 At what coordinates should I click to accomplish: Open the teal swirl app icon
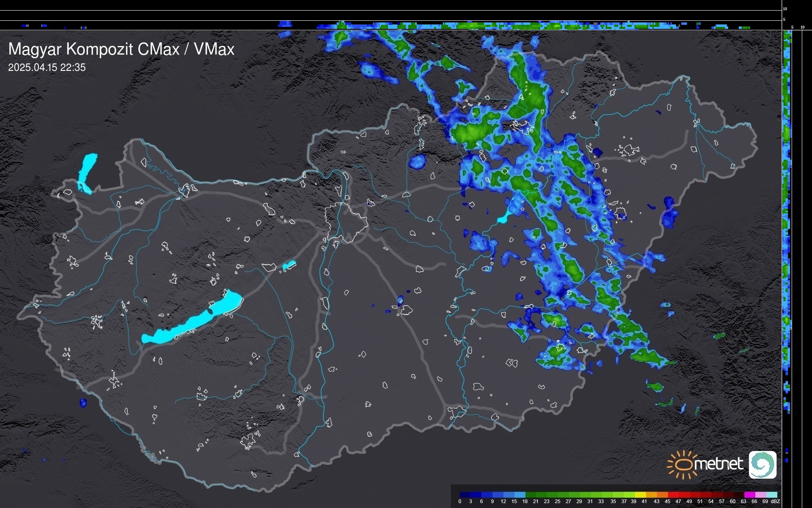(x=762, y=464)
